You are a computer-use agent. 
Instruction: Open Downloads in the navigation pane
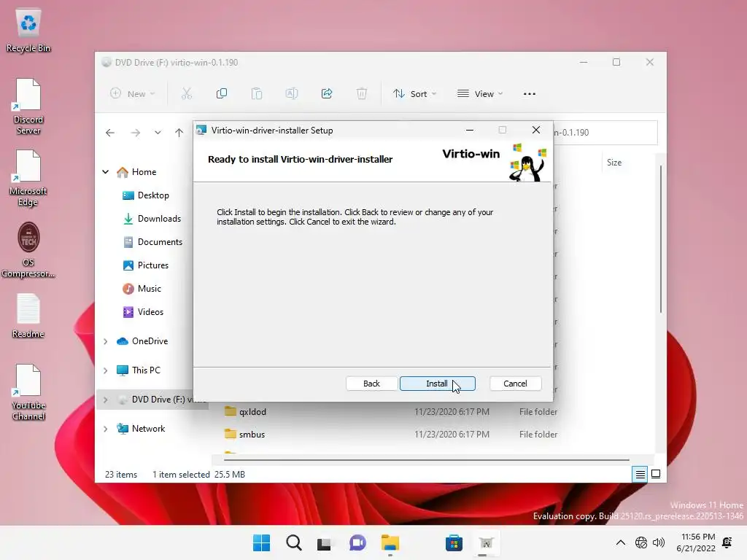pyautogui.click(x=152, y=219)
